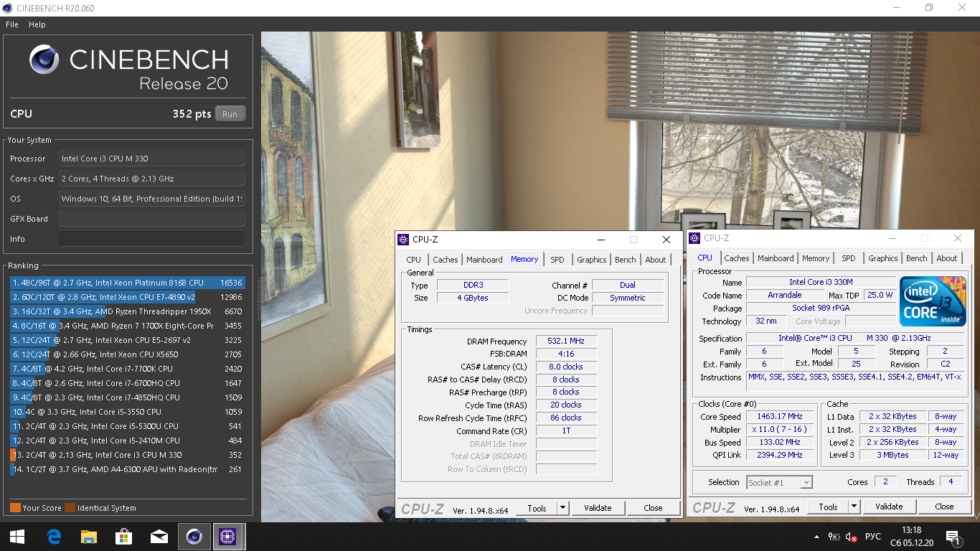Click the empty Info field in Cinebench

[x=151, y=239]
